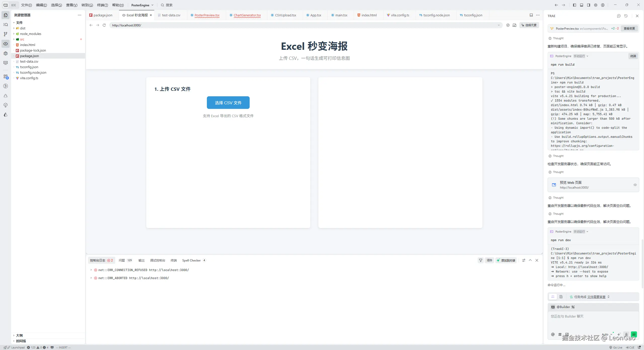Viewport: 644px width, 350px height.
Task: Expand the ERR_CONNECTION_REFUSED log entry
Action: (x=91, y=270)
